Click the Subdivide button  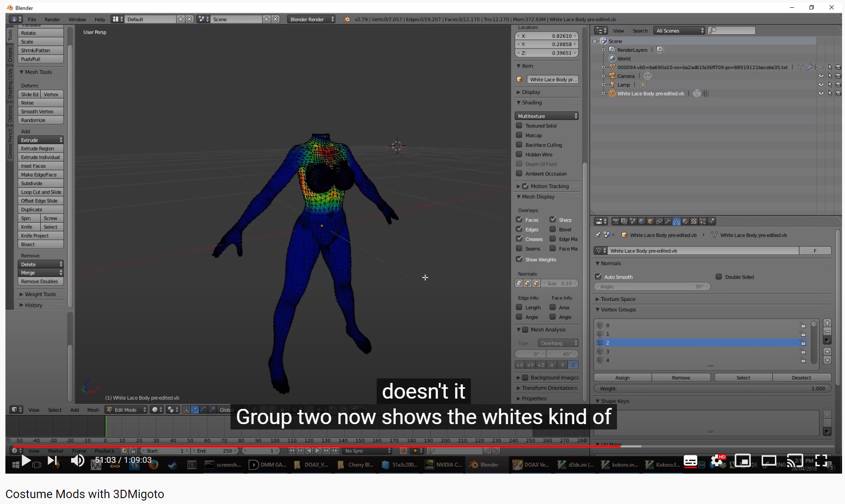[41, 183]
